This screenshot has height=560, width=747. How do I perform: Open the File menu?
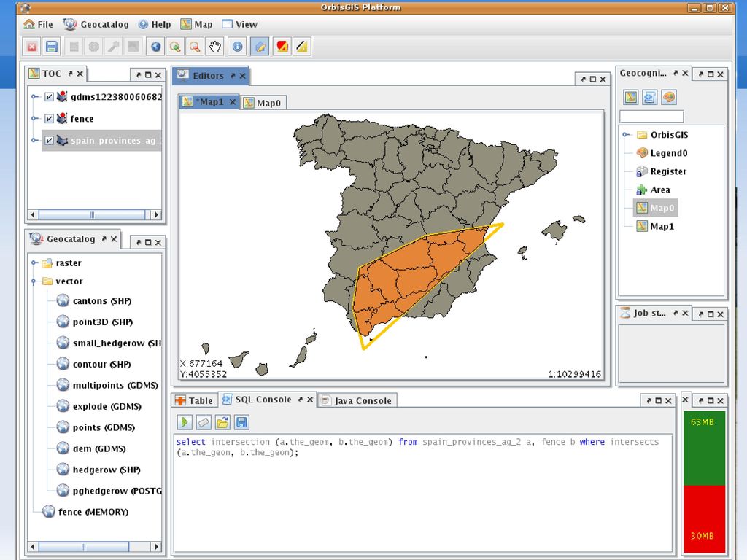click(39, 24)
